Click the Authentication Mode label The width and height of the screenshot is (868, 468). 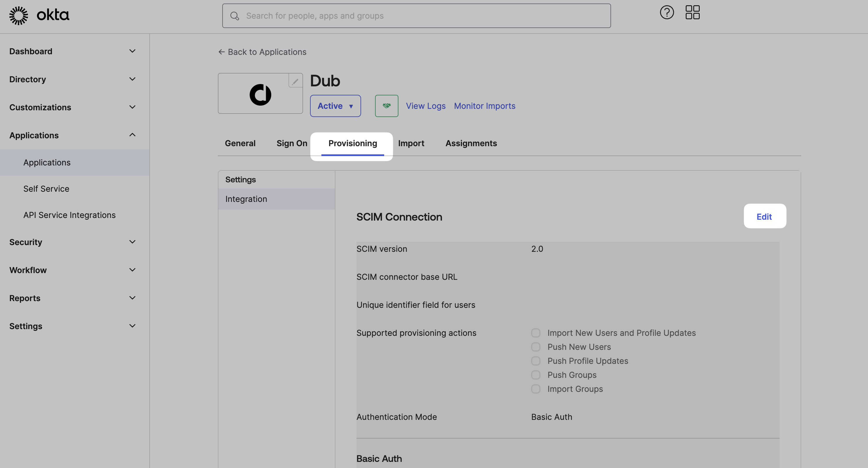(x=397, y=417)
